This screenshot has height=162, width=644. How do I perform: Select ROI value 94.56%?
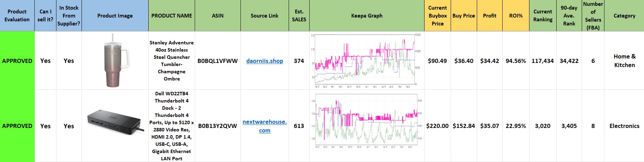click(x=516, y=61)
